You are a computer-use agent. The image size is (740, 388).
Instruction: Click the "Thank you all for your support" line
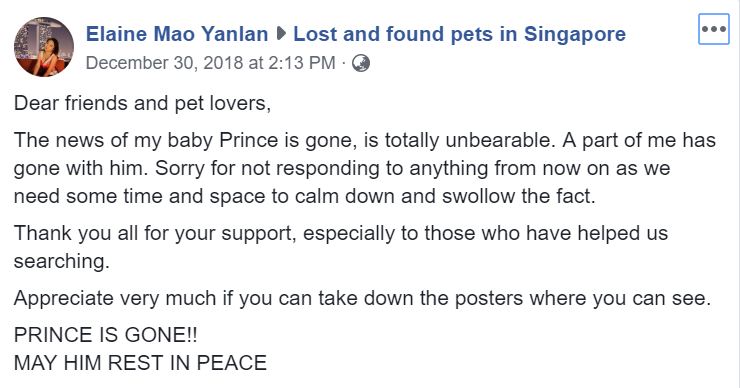click(x=341, y=233)
